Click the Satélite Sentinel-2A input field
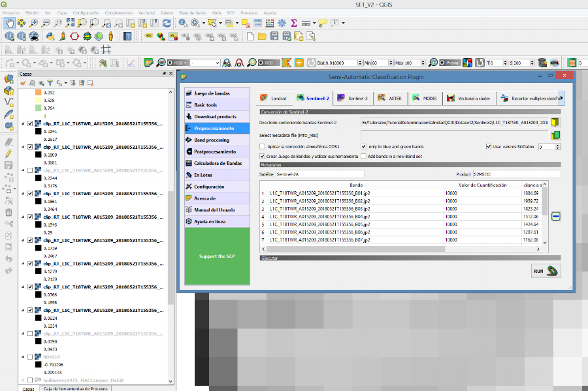This screenshot has height=391, width=588. (320, 174)
